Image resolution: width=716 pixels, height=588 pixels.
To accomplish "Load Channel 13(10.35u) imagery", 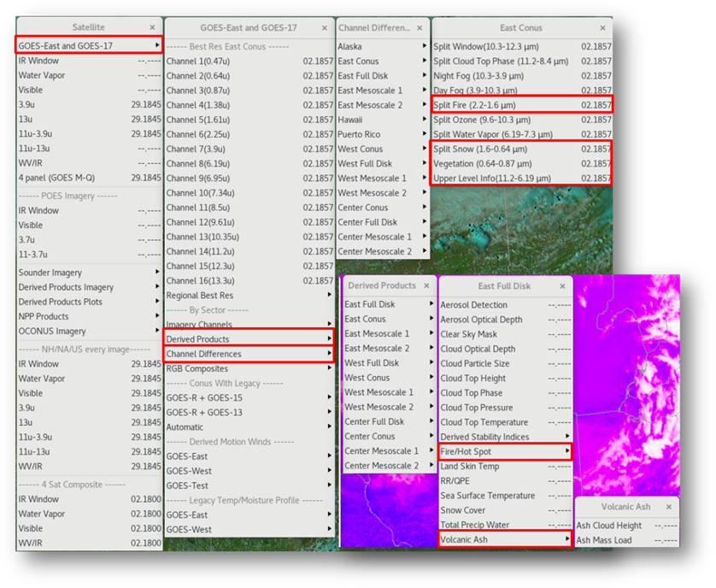I will point(249,237).
